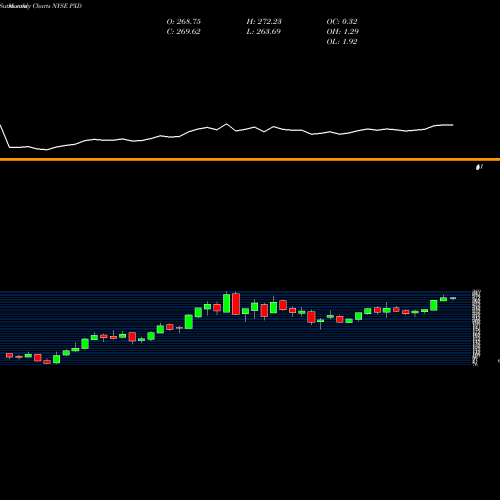Select the close price 'C: 269.62'
This screenshot has width=500, height=500.
(x=184, y=32)
